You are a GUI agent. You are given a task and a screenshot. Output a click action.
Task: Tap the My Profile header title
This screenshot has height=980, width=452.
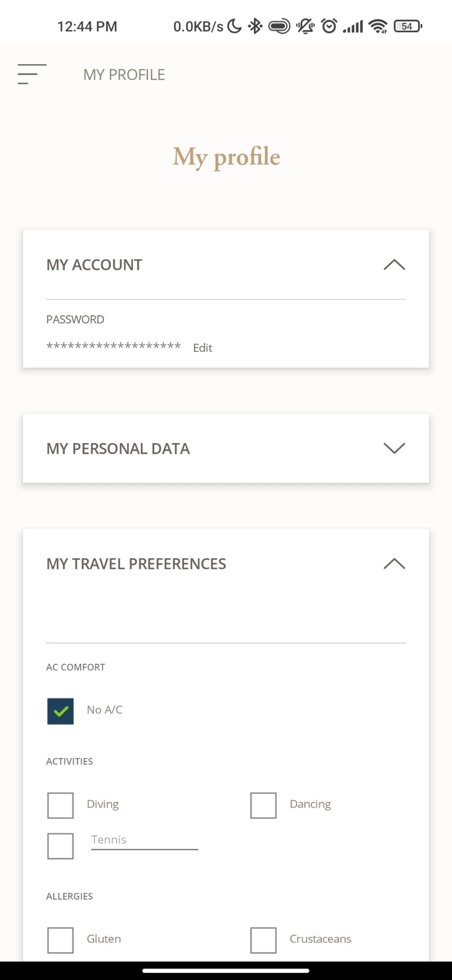point(124,75)
